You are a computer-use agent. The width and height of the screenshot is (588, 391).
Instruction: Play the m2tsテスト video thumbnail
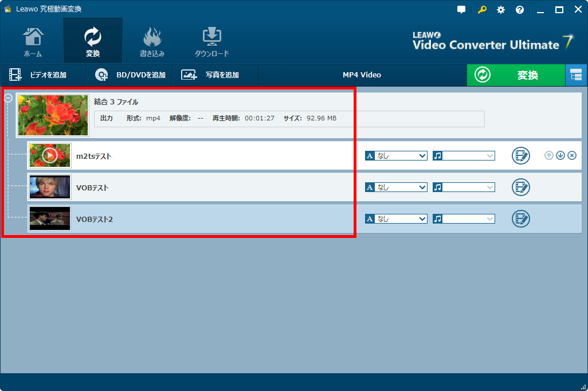tap(50, 155)
